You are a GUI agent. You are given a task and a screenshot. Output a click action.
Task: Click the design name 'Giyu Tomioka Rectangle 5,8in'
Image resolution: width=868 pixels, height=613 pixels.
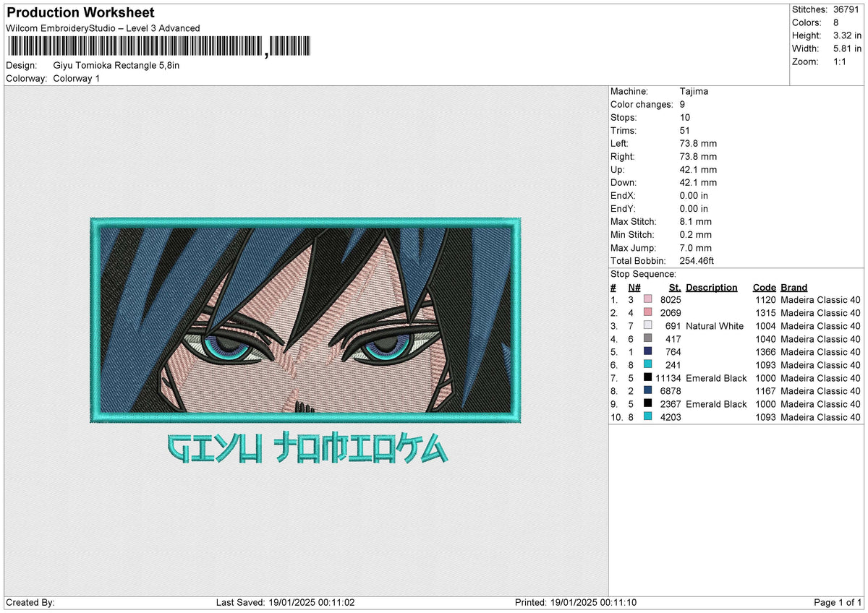[116, 65]
